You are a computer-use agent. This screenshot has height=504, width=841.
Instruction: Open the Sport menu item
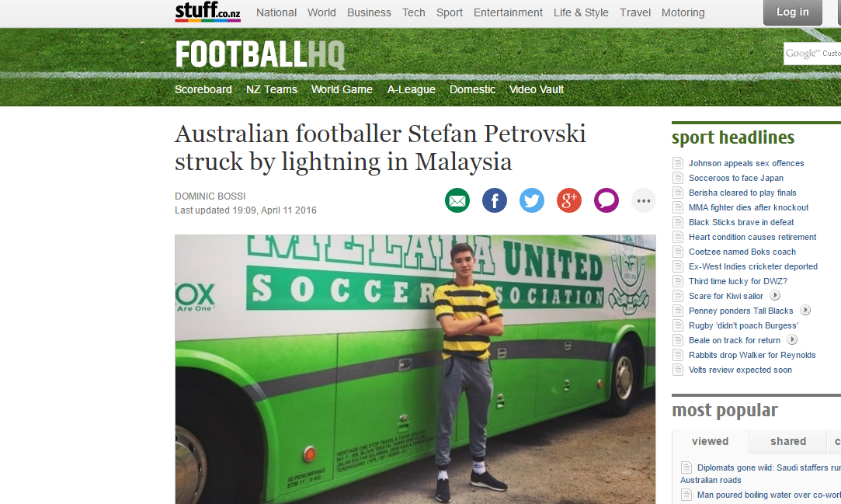[450, 12]
